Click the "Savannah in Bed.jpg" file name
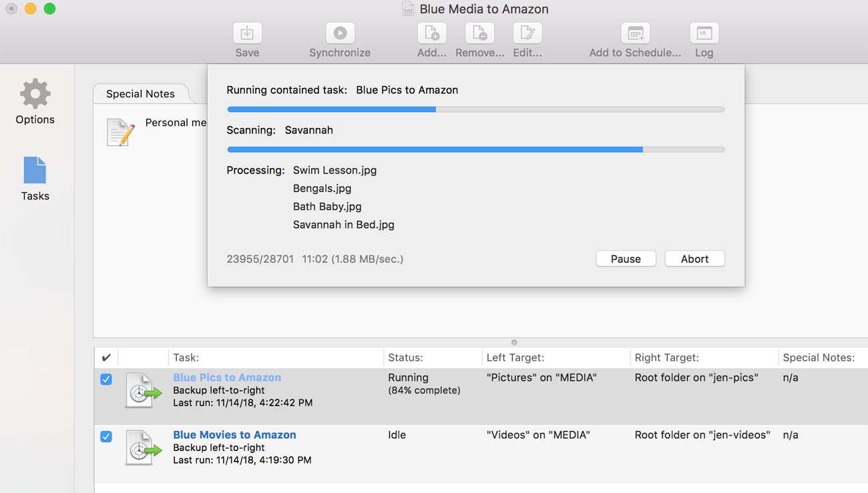The height and width of the screenshot is (493, 868). (x=343, y=225)
